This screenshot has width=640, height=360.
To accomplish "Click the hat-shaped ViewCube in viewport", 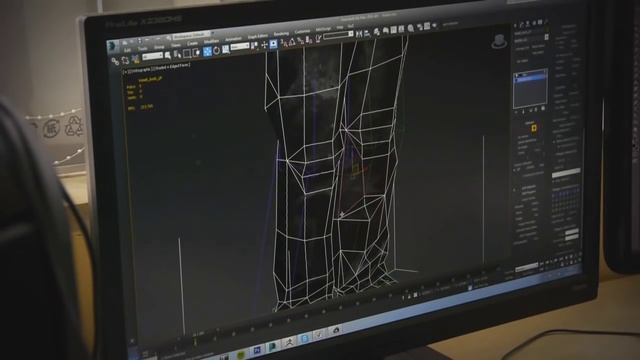I will coord(499,41).
